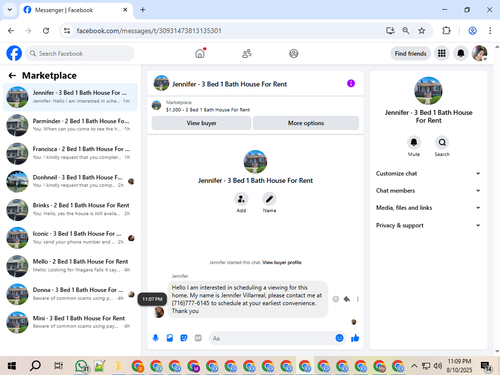The width and height of the screenshot is (500, 375).
Task: Open Windows Task View
Action: tap(58, 366)
